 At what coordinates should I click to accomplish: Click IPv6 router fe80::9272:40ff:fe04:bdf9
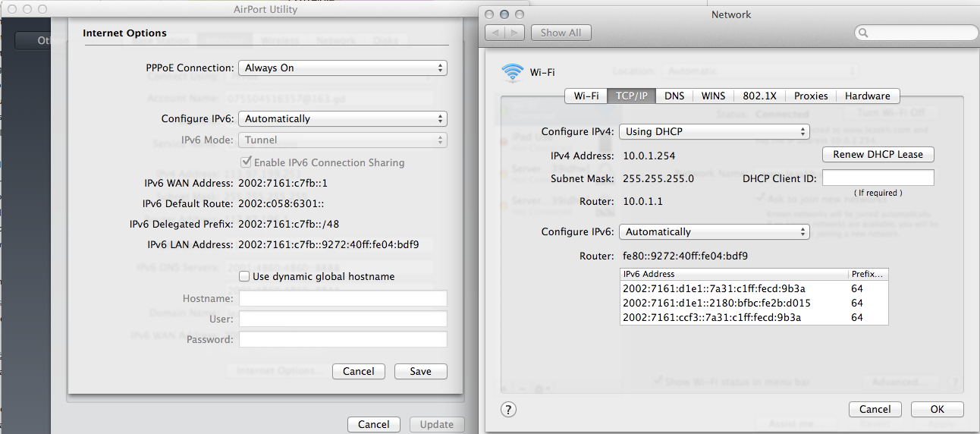coord(685,256)
